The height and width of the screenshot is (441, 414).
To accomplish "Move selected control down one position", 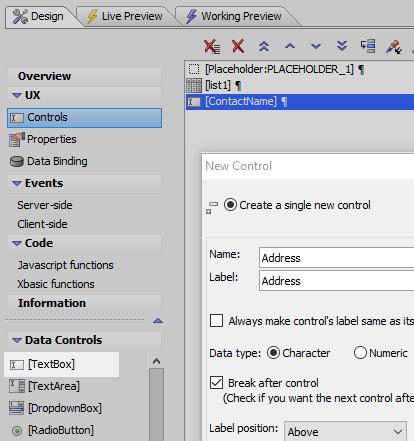I will click(x=316, y=46).
